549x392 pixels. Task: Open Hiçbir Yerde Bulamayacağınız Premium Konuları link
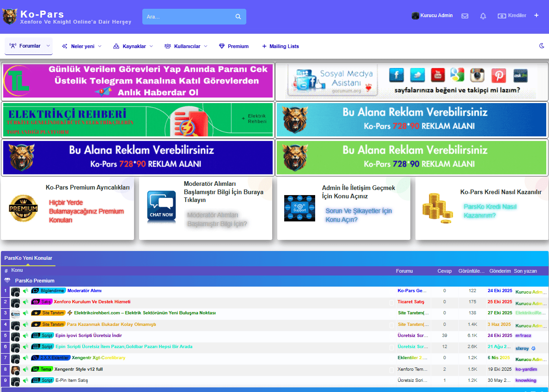pos(86,211)
